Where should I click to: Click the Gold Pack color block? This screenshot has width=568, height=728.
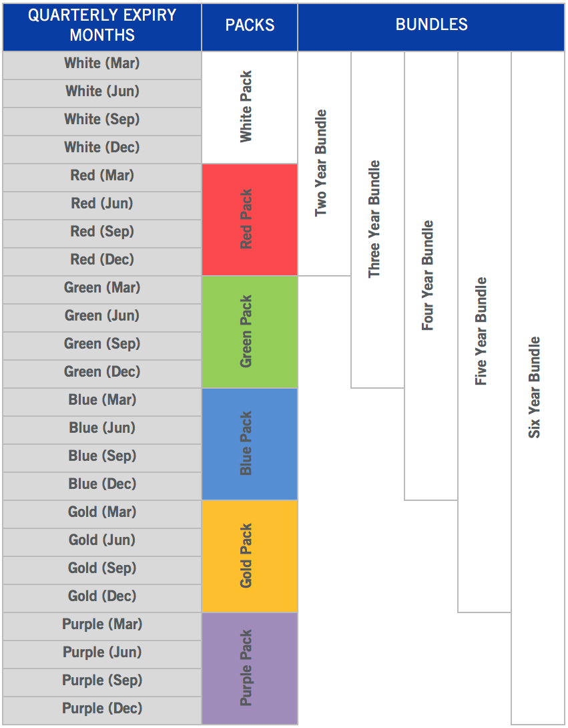point(249,556)
